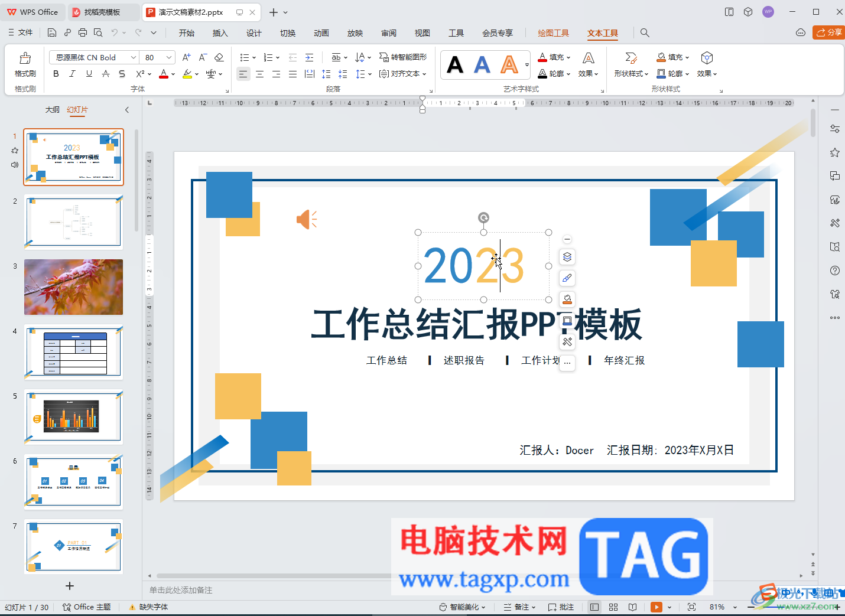Switch to the 绘图工具 (Drawing Tools) tab
Screen dimensions: 845x616
[x=553, y=33]
